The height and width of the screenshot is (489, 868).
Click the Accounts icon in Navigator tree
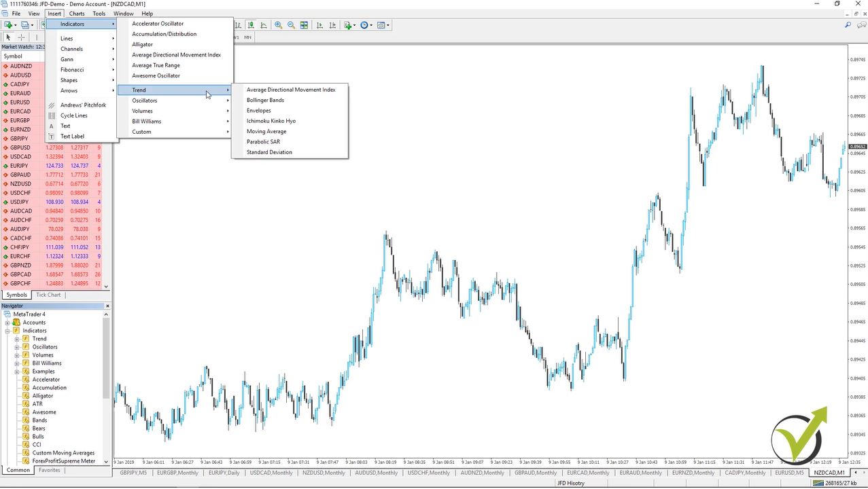point(17,323)
